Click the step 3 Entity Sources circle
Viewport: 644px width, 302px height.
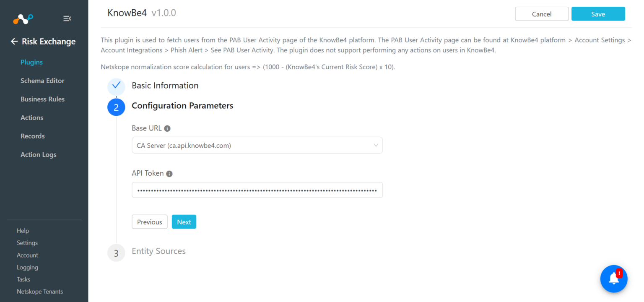(116, 253)
